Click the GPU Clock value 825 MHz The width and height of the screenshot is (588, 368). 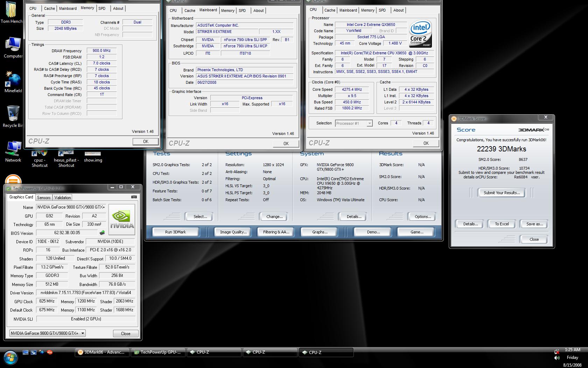tap(47, 301)
